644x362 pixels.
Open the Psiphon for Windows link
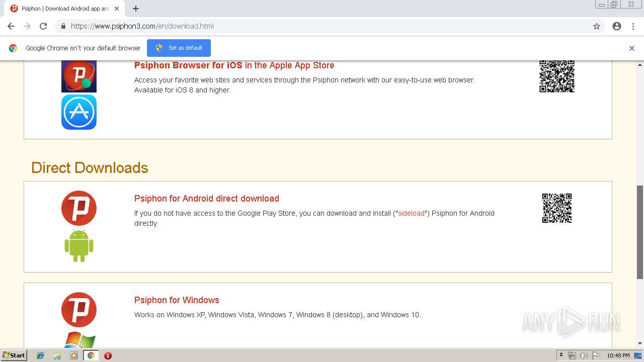(x=177, y=300)
